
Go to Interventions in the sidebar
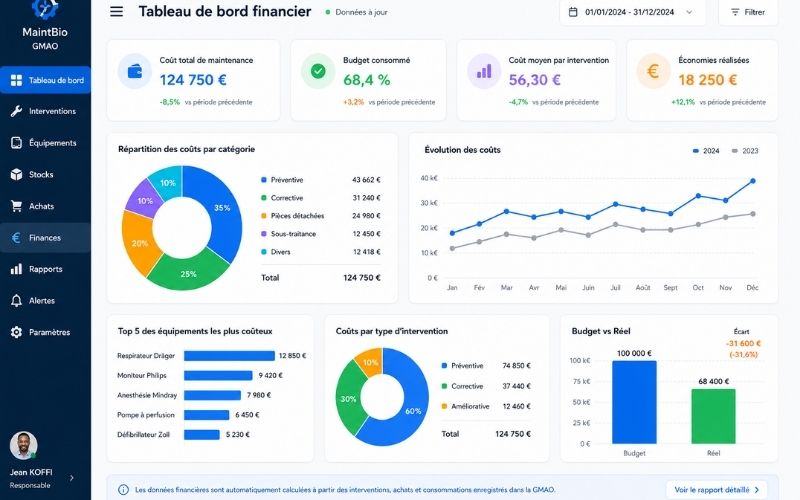click(x=45, y=111)
